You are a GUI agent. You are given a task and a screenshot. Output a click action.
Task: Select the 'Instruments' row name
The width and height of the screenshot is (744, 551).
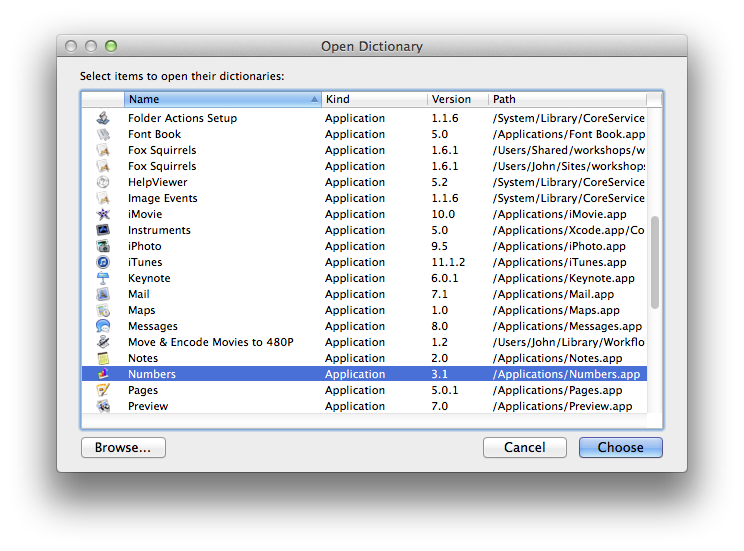[159, 230]
